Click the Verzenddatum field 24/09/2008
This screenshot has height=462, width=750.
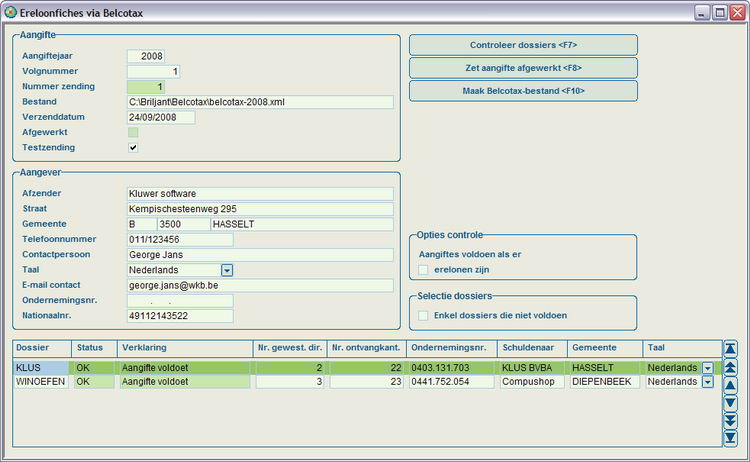coord(161,117)
